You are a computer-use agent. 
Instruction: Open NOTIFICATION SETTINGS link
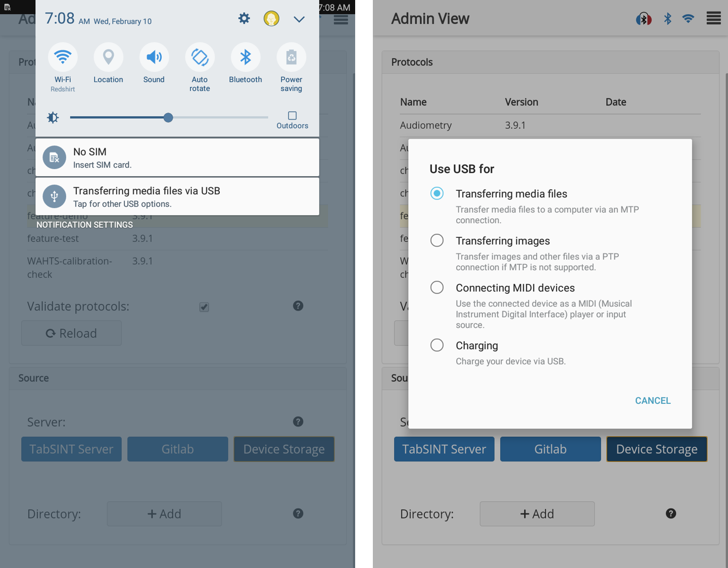click(84, 225)
